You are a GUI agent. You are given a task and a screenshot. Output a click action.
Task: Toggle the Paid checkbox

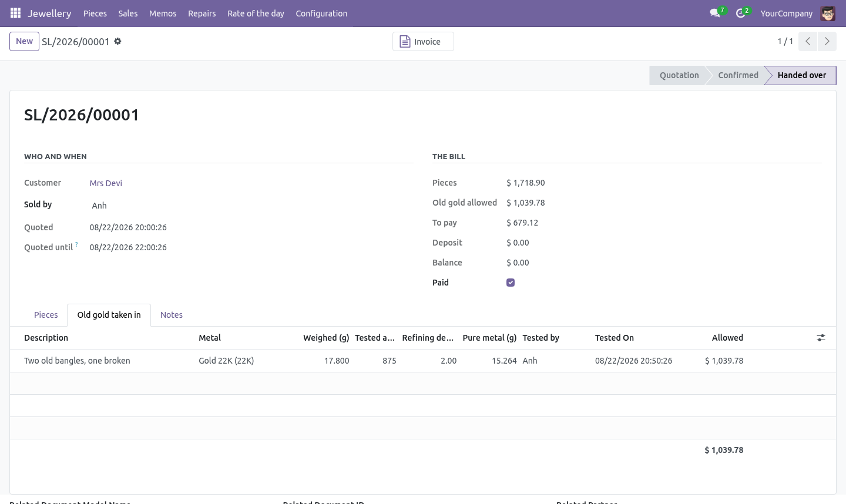[x=511, y=283]
